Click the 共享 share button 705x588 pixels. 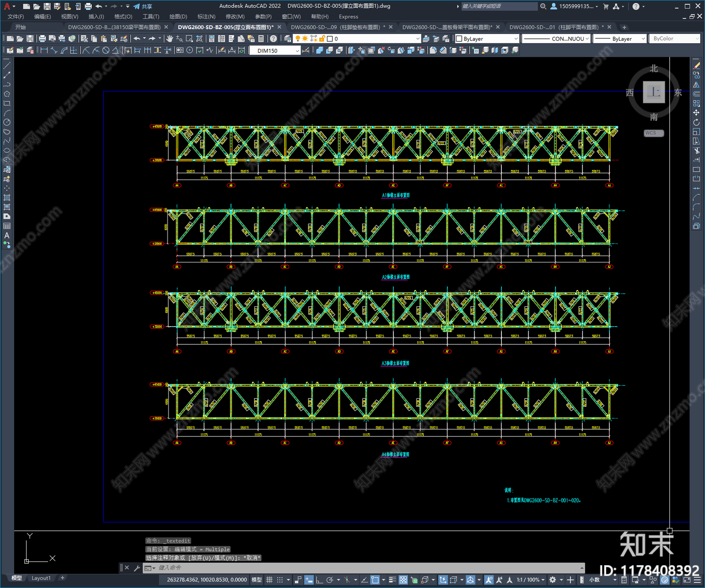(x=143, y=6)
